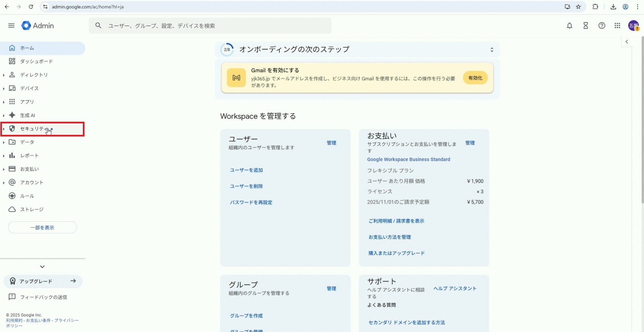
Task: Open the ダッシュボード menu item
Action: (36, 61)
